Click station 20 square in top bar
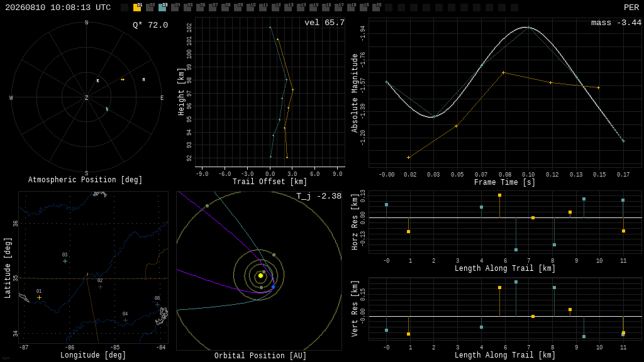This screenshot has height=362, width=644. [376, 8]
